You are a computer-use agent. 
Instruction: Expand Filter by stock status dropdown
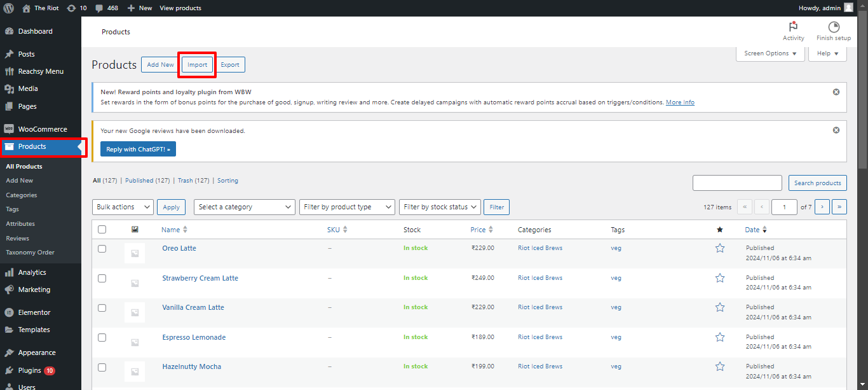(x=440, y=207)
